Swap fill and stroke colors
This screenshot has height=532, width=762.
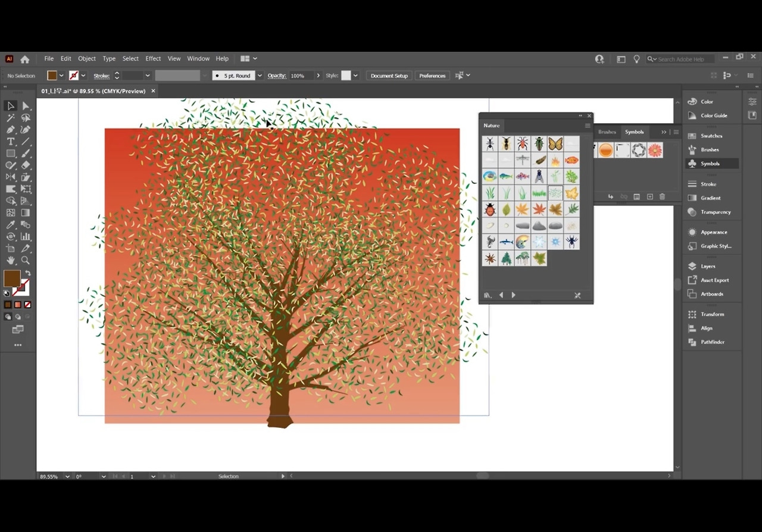pyautogui.click(x=27, y=273)
